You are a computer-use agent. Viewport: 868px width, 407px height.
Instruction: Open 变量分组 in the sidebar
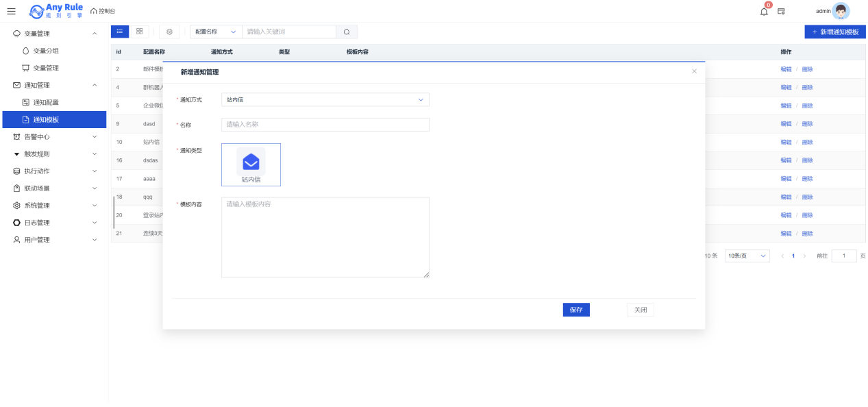[x=45, y=51]
